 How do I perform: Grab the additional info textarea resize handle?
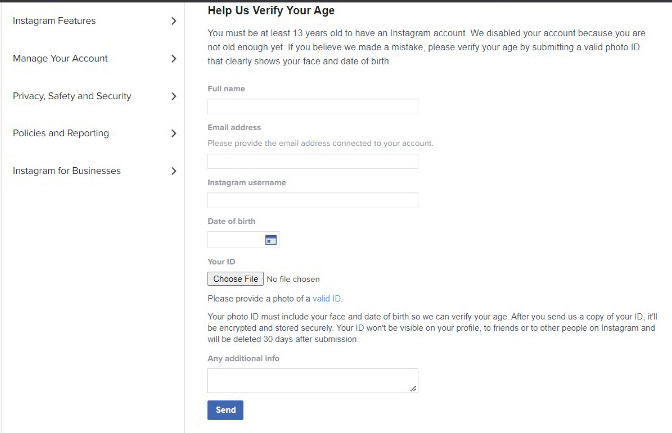click(x=413, y=388)
